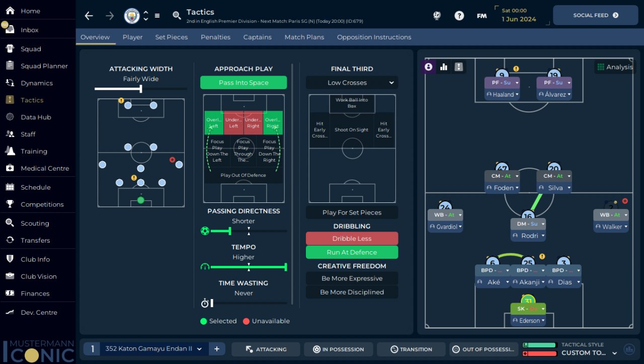The image size is (644, 364).
Task: Toggle Work Ball Into Box
Action: tap(352, 103)
